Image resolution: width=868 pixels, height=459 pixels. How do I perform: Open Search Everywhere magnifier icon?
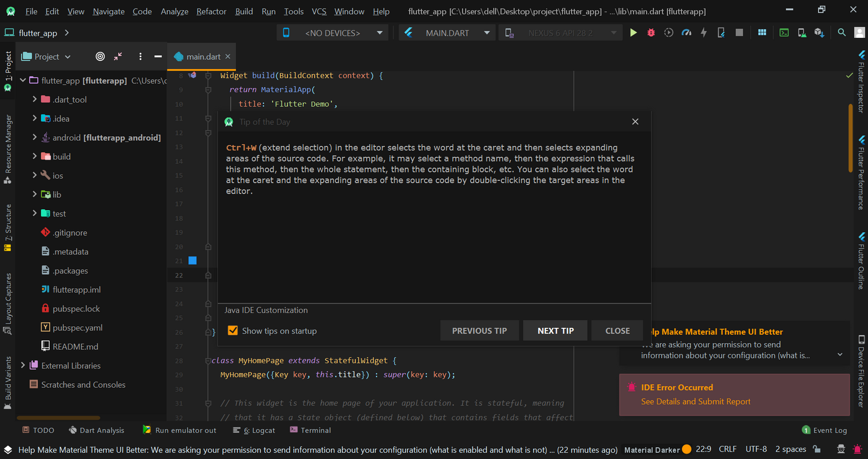tap(842, 33)
